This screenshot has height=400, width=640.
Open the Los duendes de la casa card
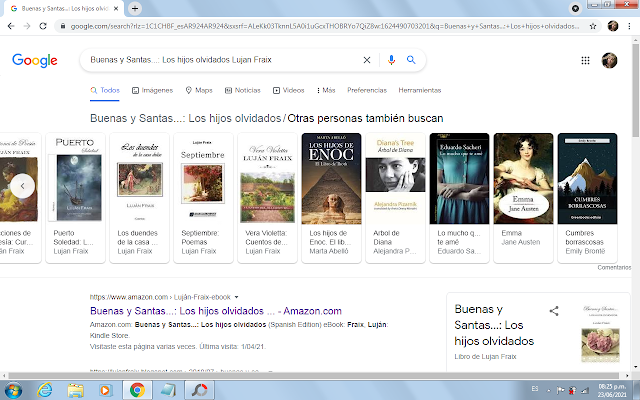point(139,198)
